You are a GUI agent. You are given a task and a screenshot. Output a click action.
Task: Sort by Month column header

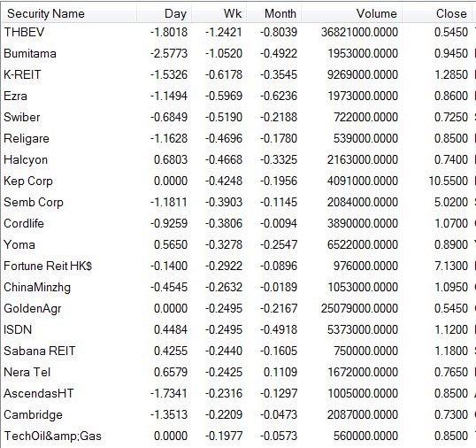tap(273, 13)
